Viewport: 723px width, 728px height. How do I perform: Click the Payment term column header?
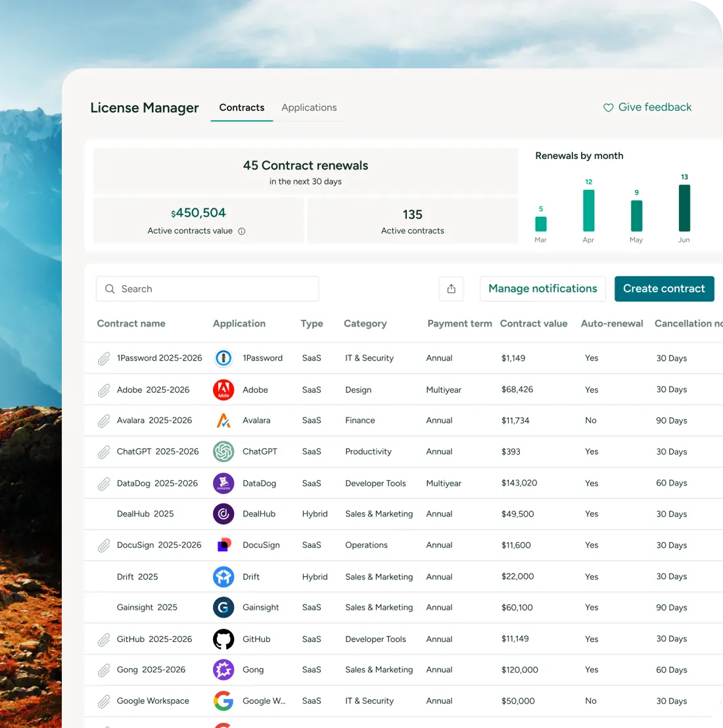459,324
